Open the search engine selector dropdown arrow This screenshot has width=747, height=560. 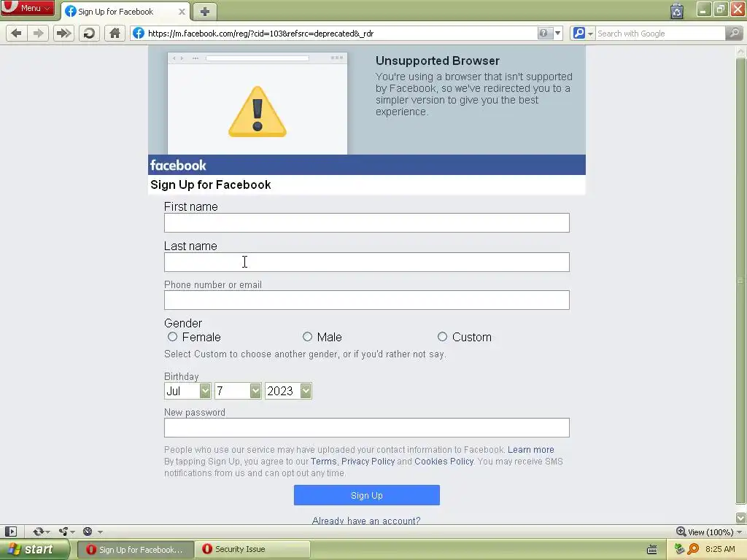pos(591,34)
